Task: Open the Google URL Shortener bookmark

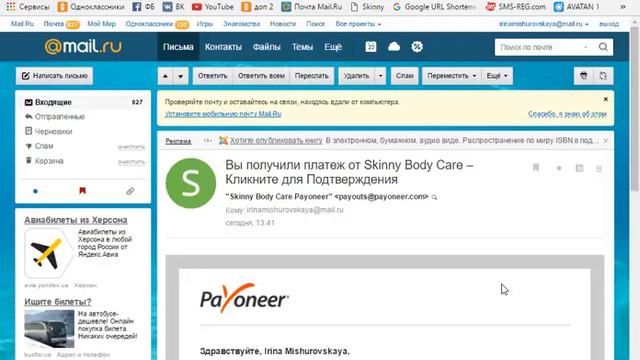Action: coord(434,7)
